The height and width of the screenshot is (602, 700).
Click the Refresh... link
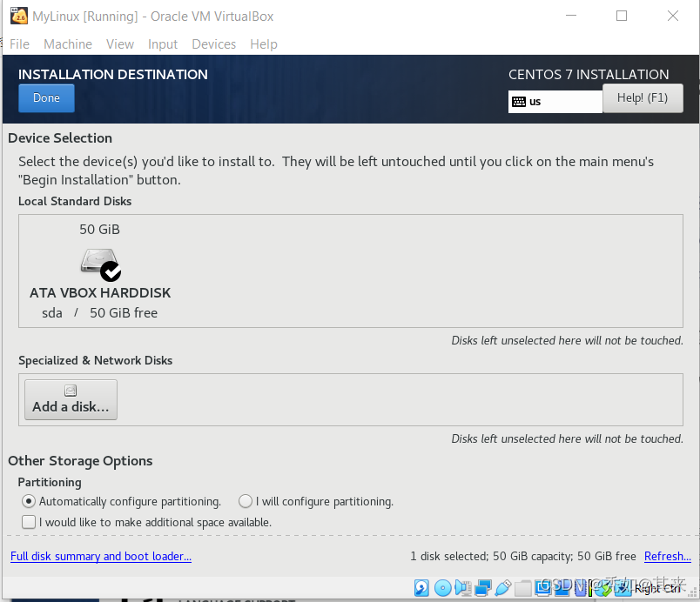click(x=668, y=556)
